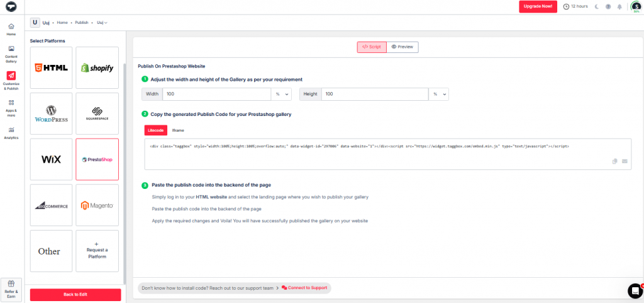Screen dimensions: 644x303
Task: Select the PrestaShop platform tile
Action: tap(97, 159)
